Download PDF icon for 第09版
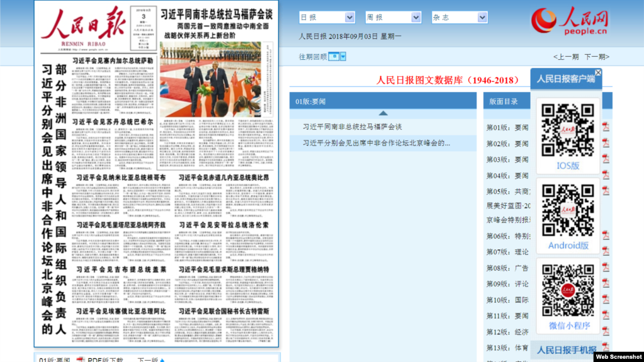The image size is (644, 362). 606,283
